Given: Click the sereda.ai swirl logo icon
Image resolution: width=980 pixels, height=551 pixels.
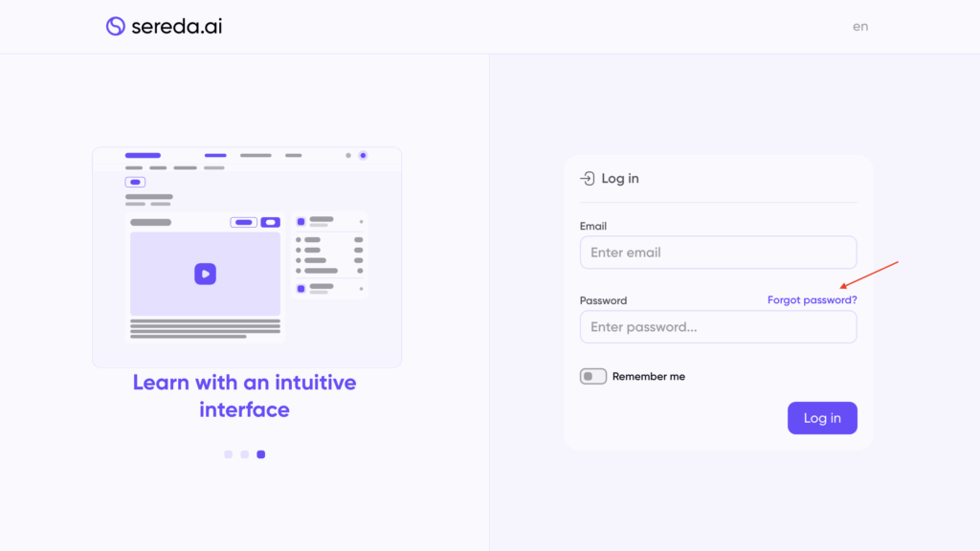Looking at the screenshot, I should click(x=116, y=27).
